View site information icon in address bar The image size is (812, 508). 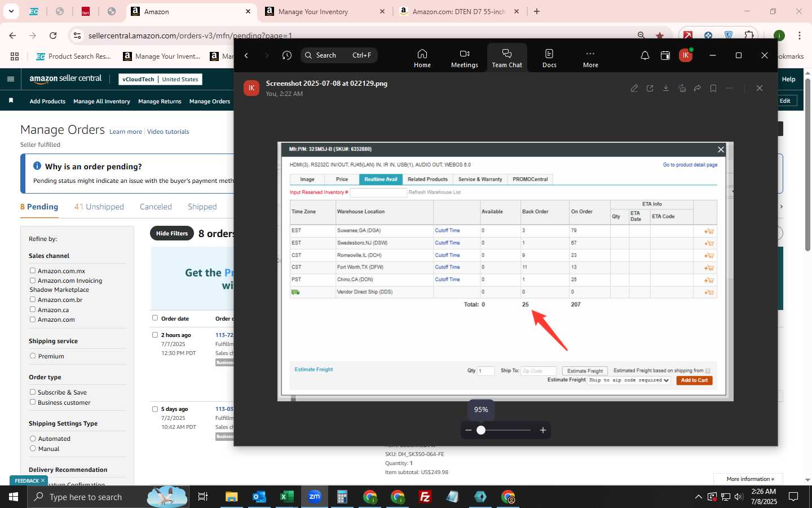(77, 36)
